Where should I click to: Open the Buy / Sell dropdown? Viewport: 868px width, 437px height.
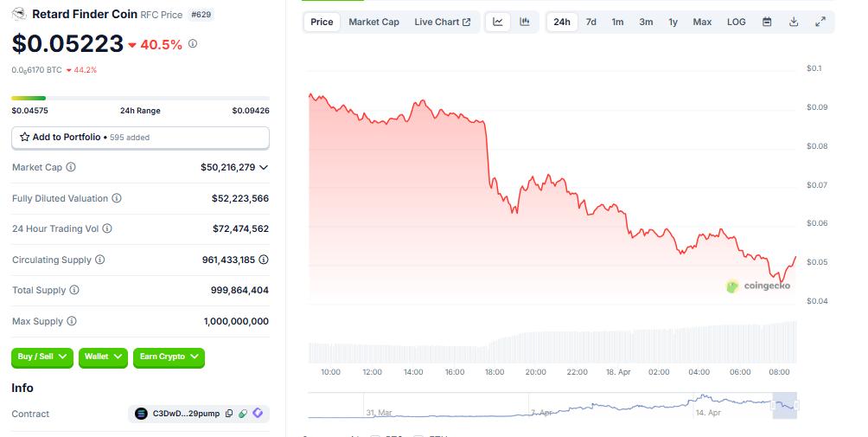[42, 357]
